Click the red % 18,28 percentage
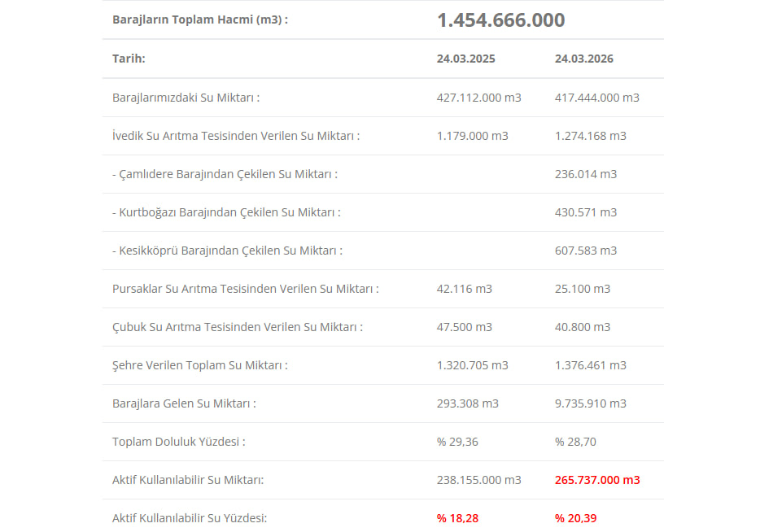This screenshot has height=532, width=773. click(457, 518)
